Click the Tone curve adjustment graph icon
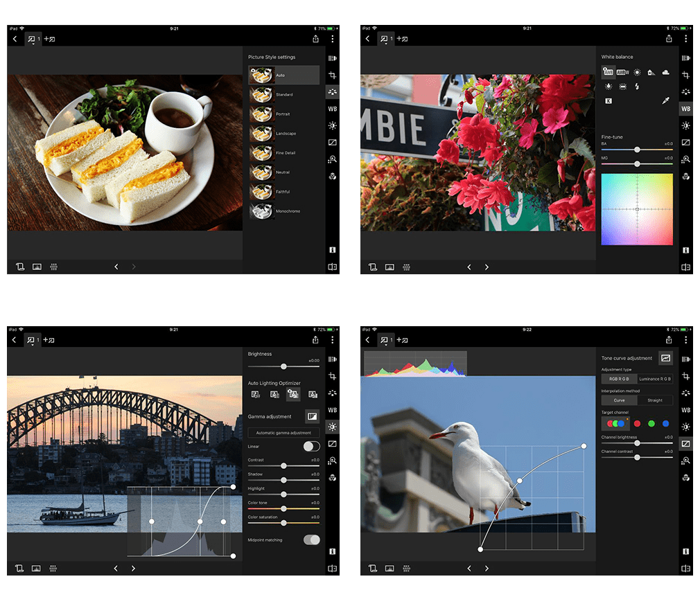 tap(665, 358)
